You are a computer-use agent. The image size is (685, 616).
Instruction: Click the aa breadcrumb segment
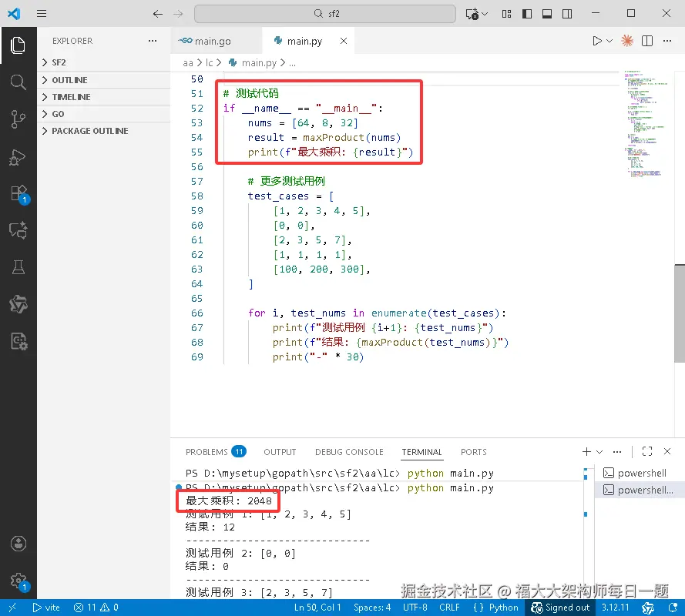[x=188, y=63]
